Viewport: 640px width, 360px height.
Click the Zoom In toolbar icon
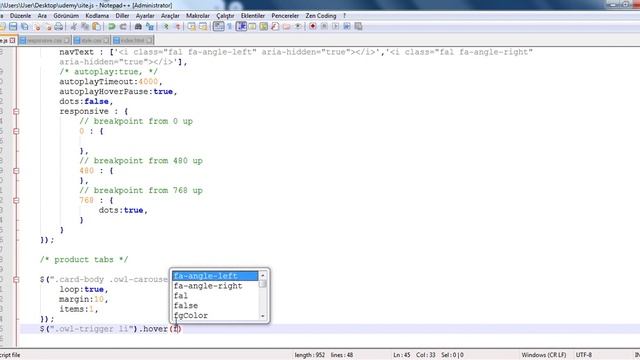tap(165, 27)
